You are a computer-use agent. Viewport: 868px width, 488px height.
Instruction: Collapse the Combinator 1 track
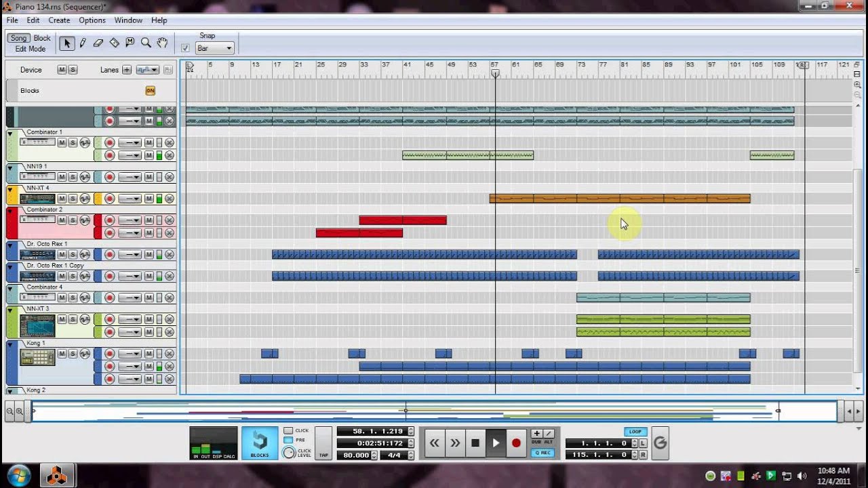tap(10, 133)
